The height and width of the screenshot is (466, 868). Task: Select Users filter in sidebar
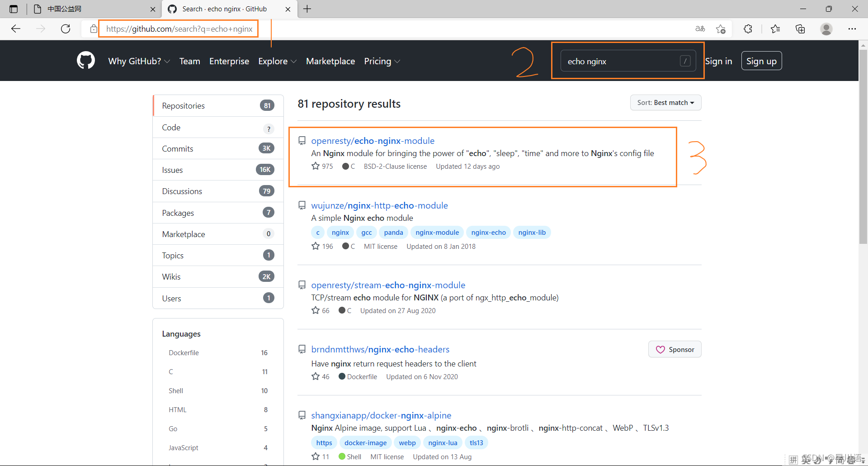(218, 298)
